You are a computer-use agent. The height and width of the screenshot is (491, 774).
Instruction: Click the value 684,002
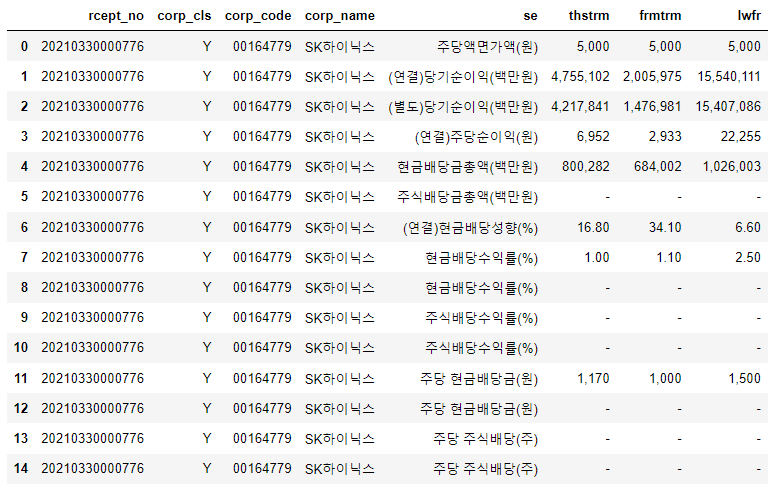tap(658, 167)
